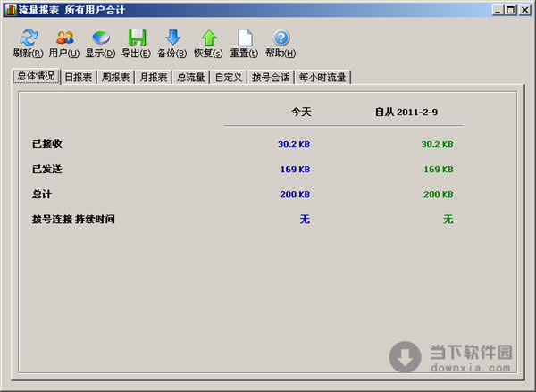Click the 拨号连接 持续时间 row label
This screenshot has height=392, width=536.
pos(73,219)
